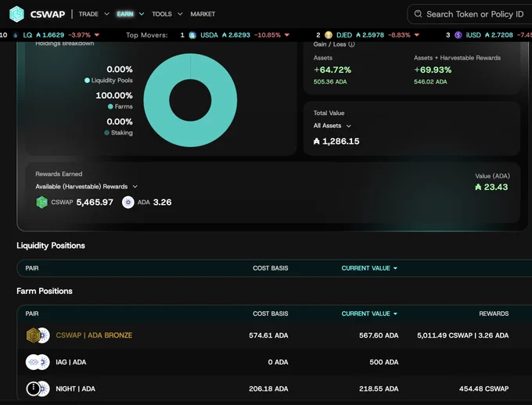Click in Search Token or Policy ID field
Screen dimensions: 532x405
tap(472, 14)
